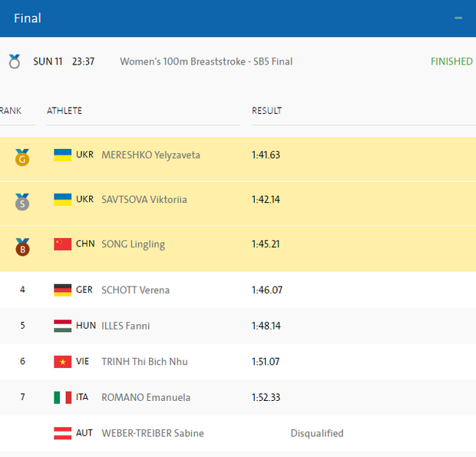
Task: Click the Final header bar
Action: click(230, 18)
